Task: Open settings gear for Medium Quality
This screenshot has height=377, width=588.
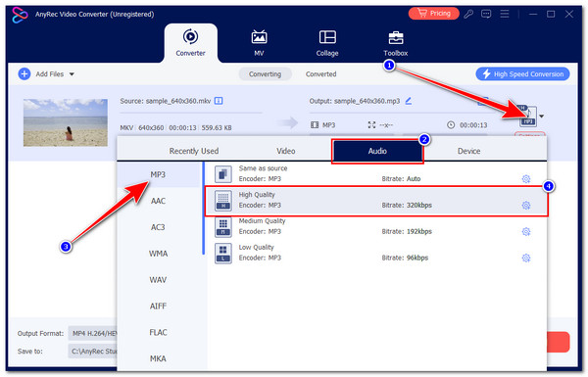Action: tap(526, 232)
